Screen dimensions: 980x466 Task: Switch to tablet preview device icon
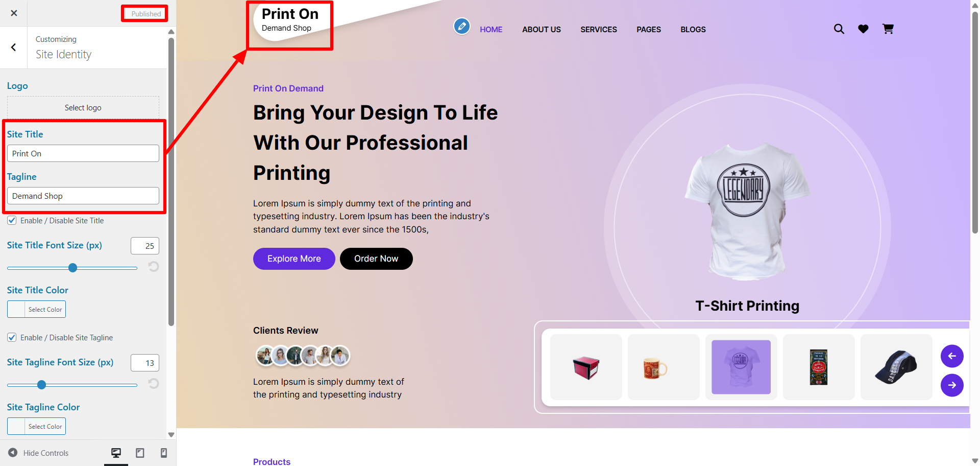(x=140, y=453)
